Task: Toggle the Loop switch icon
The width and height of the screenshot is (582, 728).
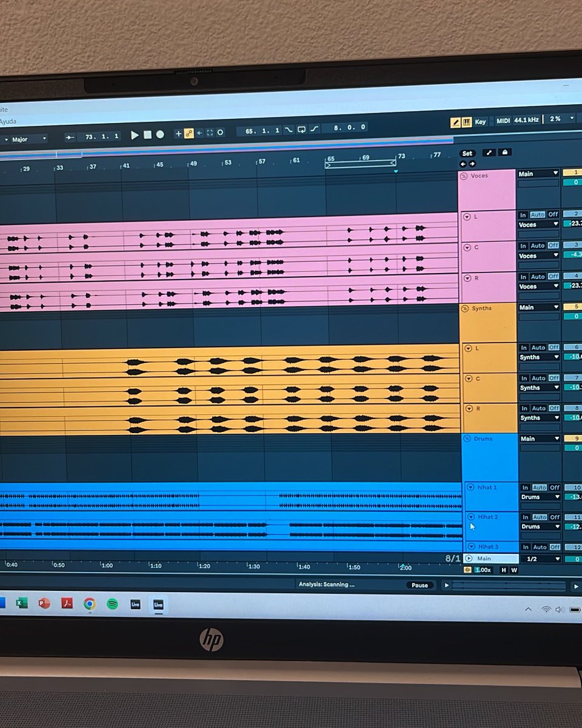Action: [301, 129]
